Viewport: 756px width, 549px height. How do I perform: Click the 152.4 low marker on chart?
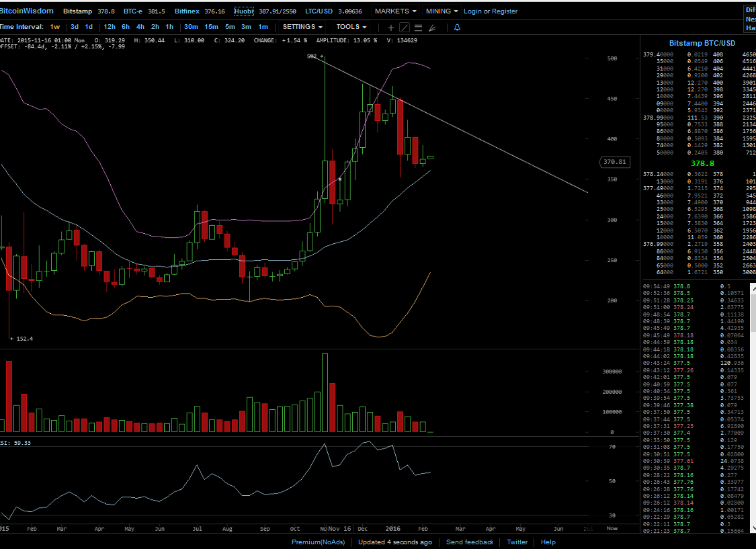pyautogui.click(x=22, y=339)
